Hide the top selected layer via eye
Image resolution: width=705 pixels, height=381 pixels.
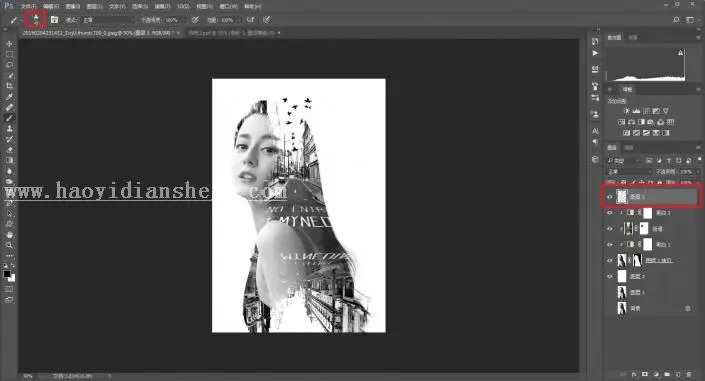[610, 197]
